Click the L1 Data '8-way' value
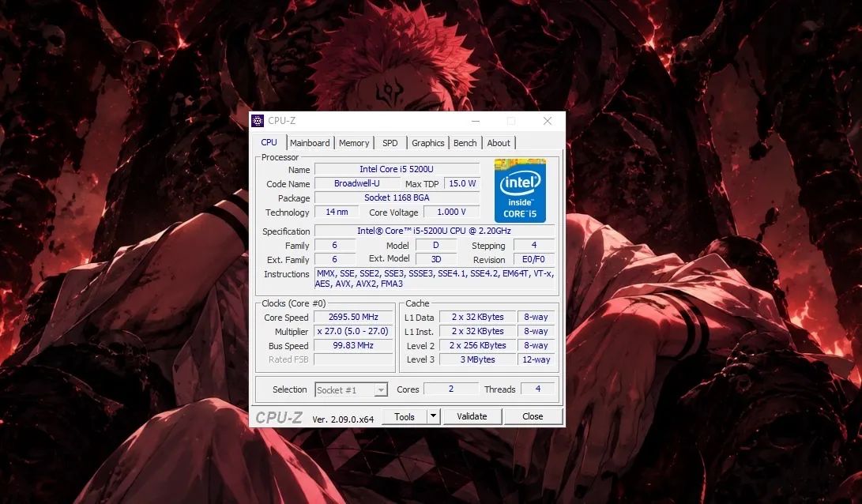The height and width of the screenshot is (504, 862). [536, 317]
